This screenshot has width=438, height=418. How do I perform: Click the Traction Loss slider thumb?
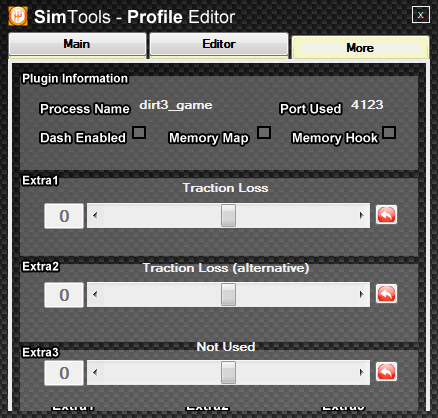point(228,215)
